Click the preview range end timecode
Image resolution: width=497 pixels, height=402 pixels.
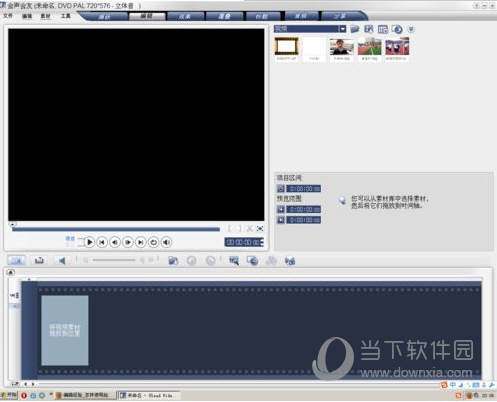(304, 220)
